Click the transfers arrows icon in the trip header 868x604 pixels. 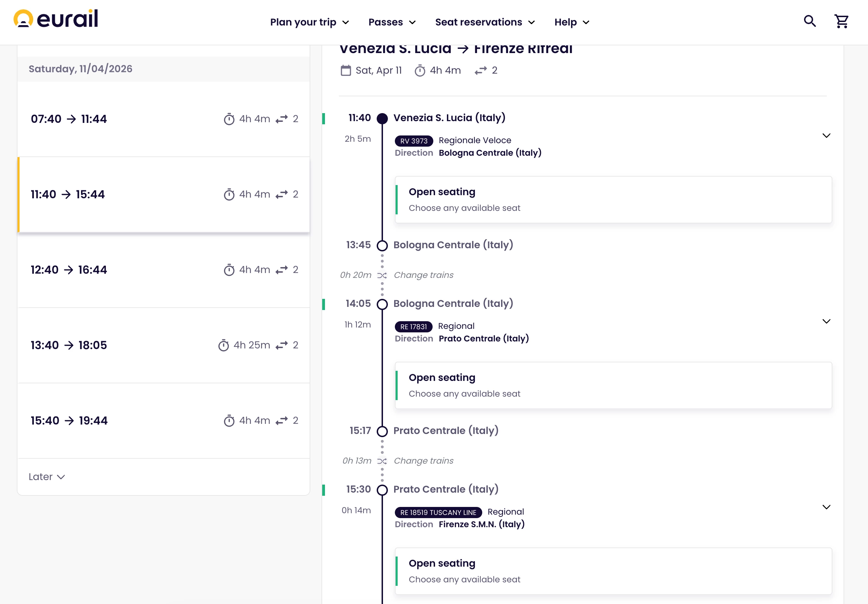480,71
